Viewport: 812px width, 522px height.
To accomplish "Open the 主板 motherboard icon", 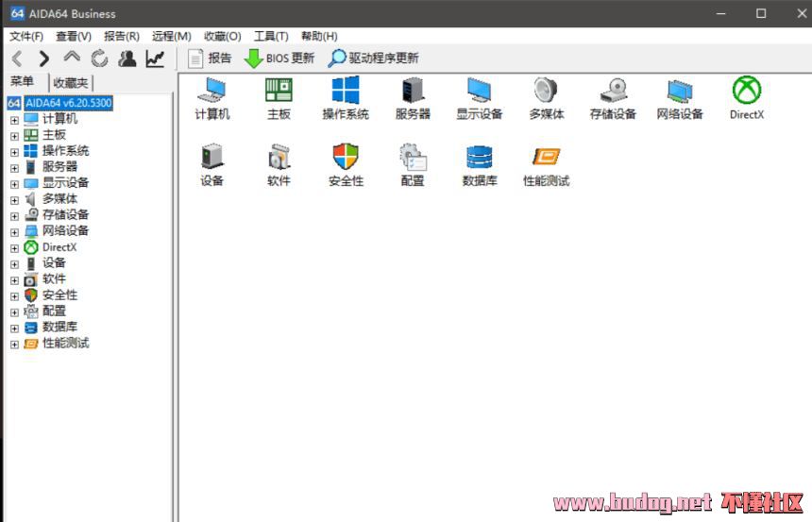I will 279,98.
